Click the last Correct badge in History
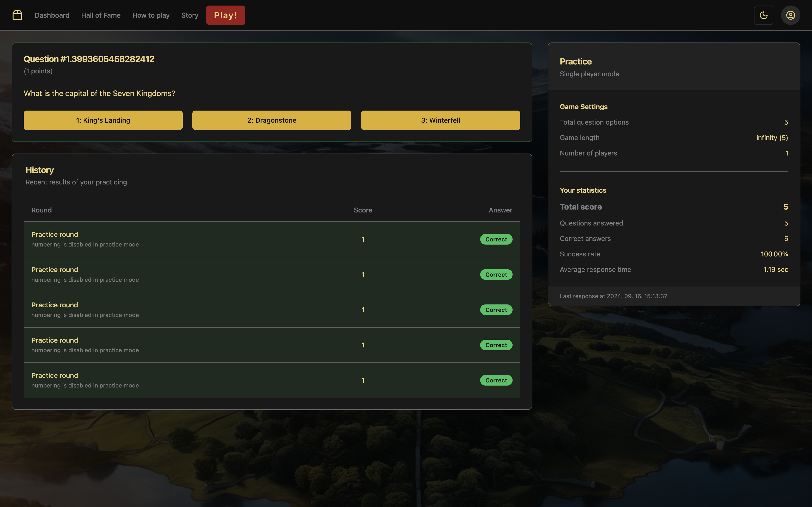This screenshot has height=507, width=812. pyautogui.click(x=496, y=380)
